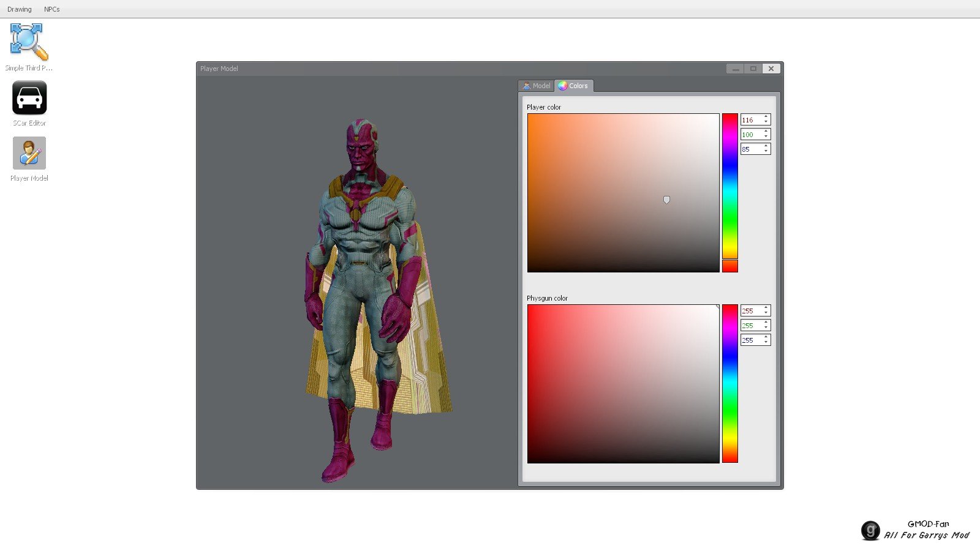Increase the Player color green value
Viewport: 980px width, 551px height.
coord(766,132)
